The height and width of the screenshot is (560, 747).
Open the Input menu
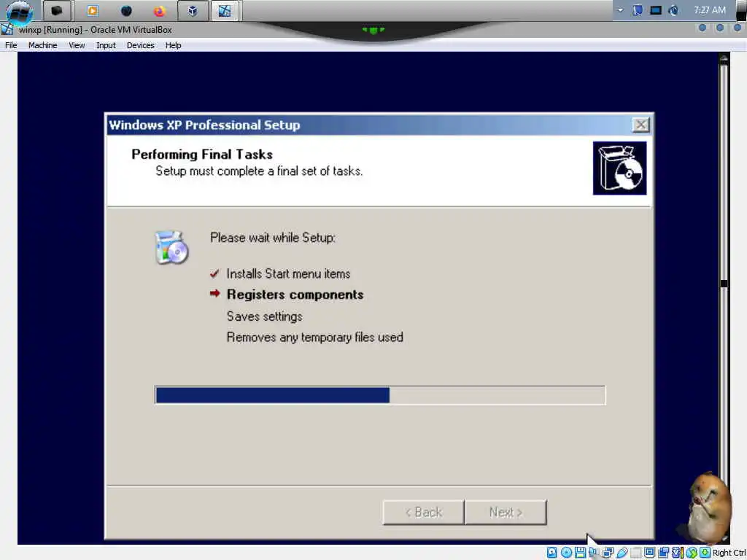click(x=106, y=45)
